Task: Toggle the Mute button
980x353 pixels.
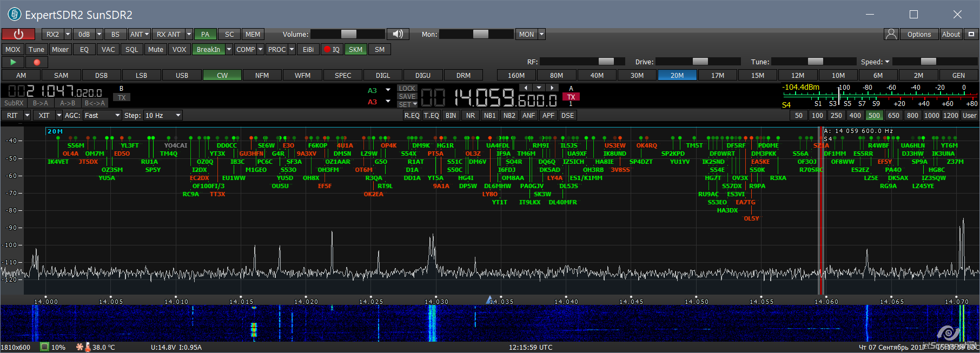Action: [x=155, y=49]
